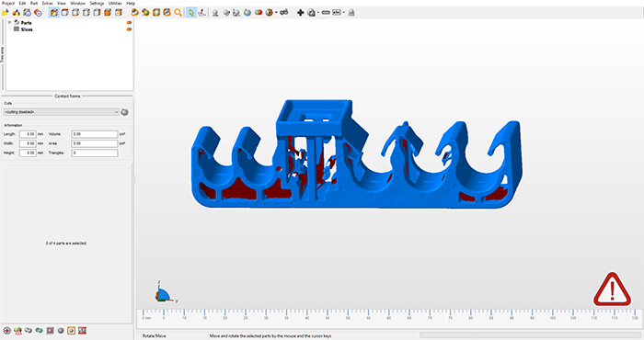Click the lock icon in top toolbar
The image size is (644, 340).
click(351, 13)
